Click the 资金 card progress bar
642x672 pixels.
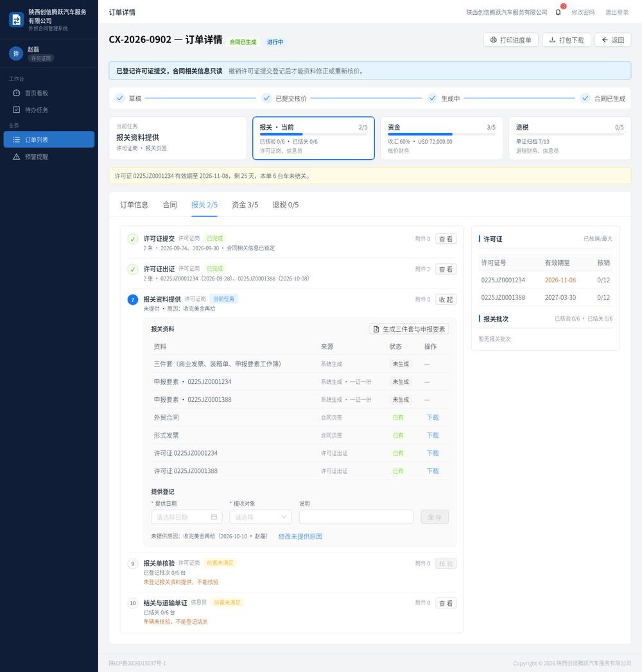pyautogui.click(x=442, y=134)
